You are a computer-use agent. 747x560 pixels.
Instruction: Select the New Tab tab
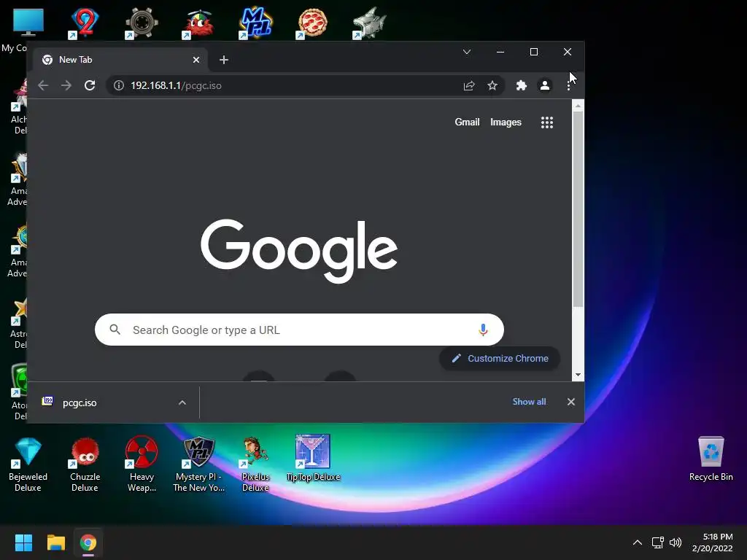click(x=120, y=60)
